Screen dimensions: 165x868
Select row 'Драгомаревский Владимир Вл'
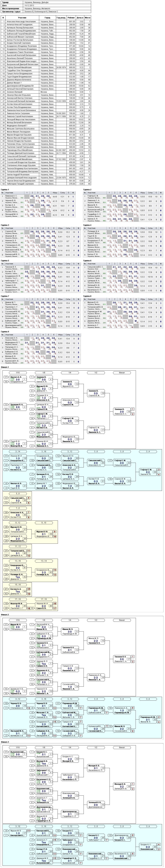click(x=46, y=86)
